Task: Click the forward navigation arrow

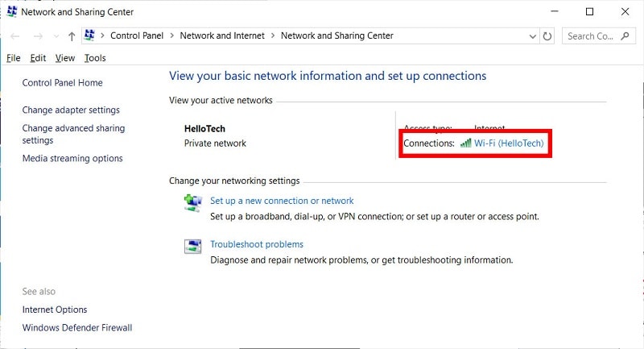Action: 37,36
